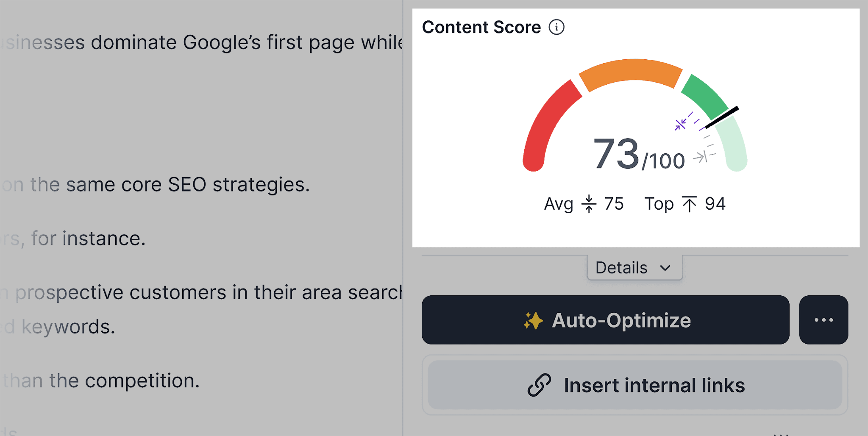Select the ellipsis options icon beside Auto-Optimize

823,320
